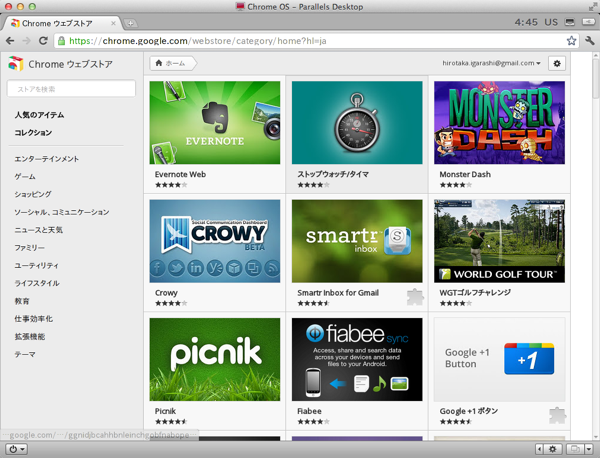Bookmark page with the star icon
Screen dimensions: 600x458
pos(571,41)
